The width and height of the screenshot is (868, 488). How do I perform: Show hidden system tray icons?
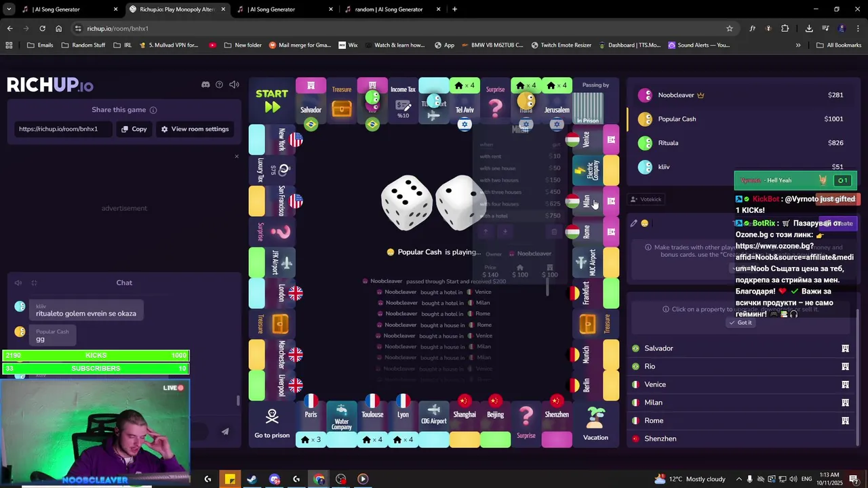coord(739,479)
